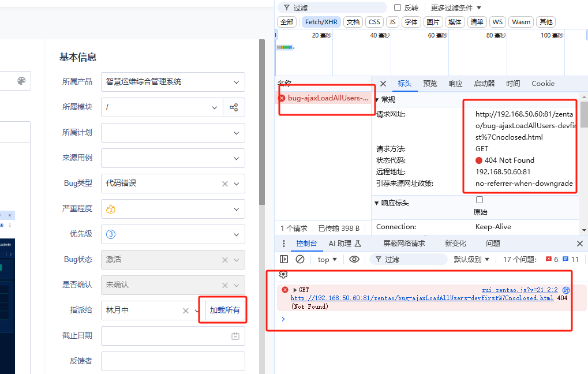Click the red 6 errors badge

(x=552, y=259)
